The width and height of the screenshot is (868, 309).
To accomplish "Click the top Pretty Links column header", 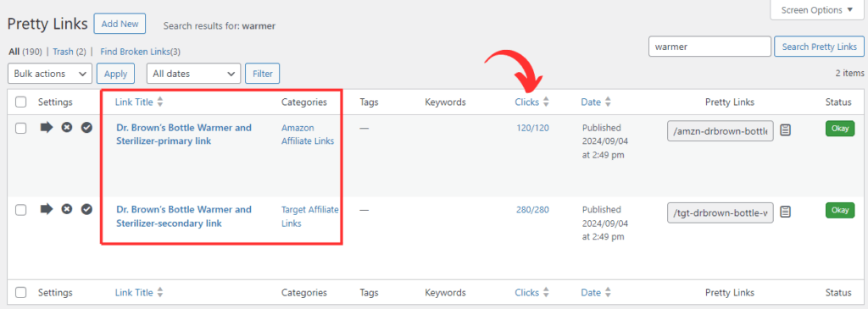I will (730, 102).
